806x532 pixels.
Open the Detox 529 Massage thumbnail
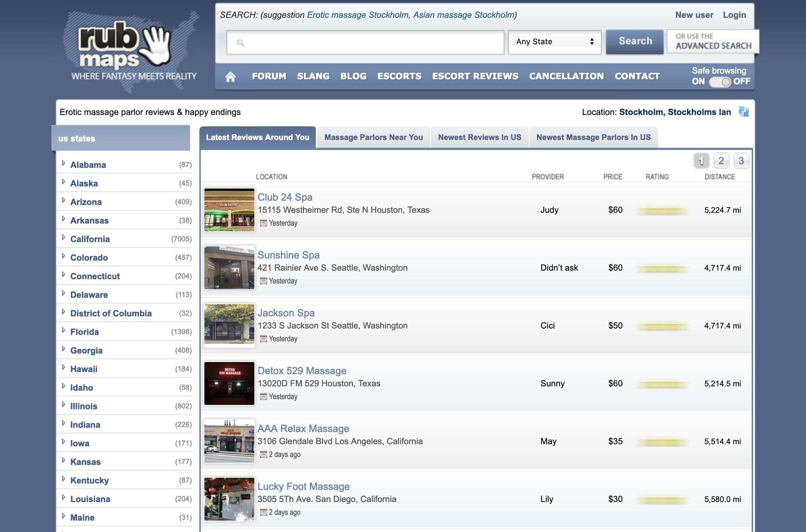(229, 383)
